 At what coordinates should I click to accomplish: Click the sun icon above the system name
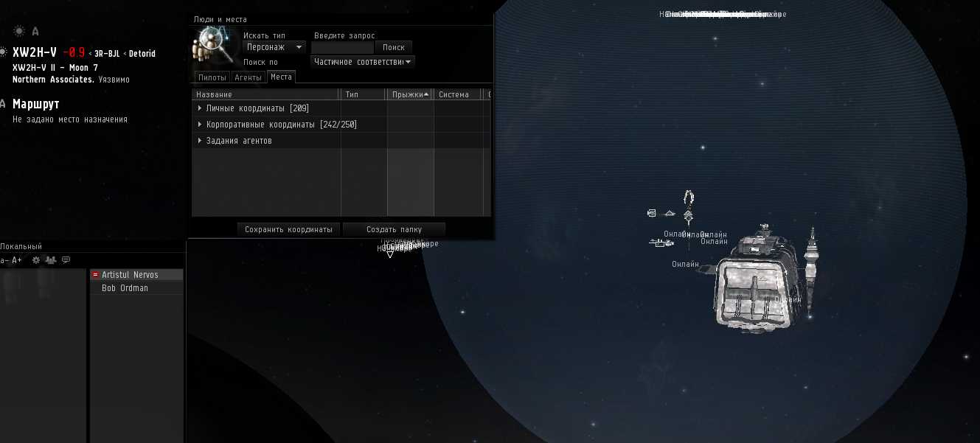19,31
